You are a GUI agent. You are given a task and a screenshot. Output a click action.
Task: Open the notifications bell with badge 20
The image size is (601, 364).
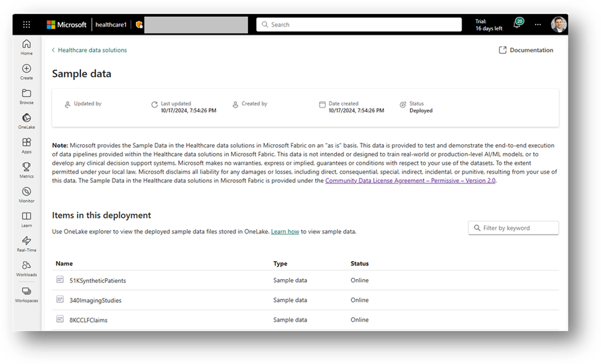[518, 23]
